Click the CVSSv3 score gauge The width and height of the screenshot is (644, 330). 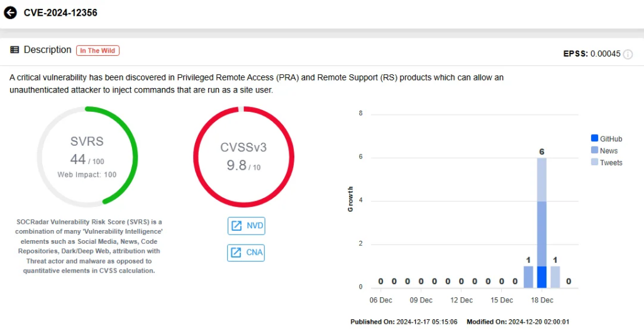coord(243,157)
